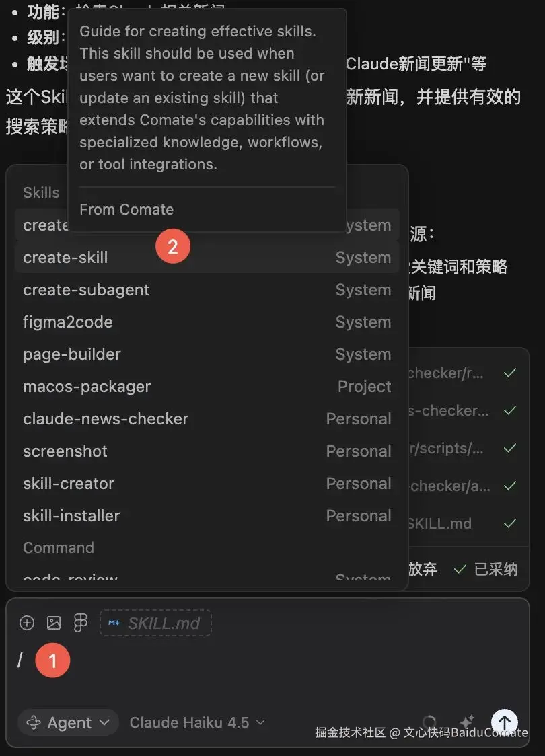Open the Claude Haiku 4.5 model selector
This screenshot has width=545, height=756.
click(x=197, y=722)
